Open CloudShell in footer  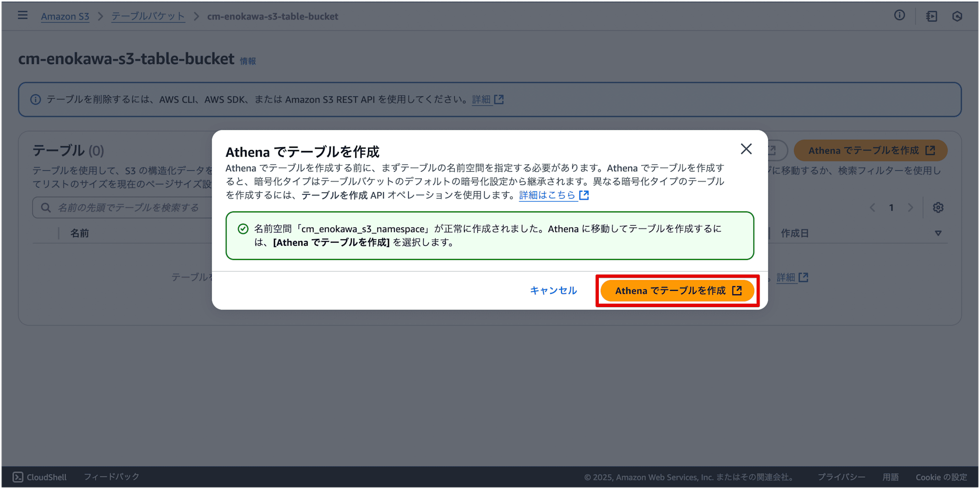point(40,477)
